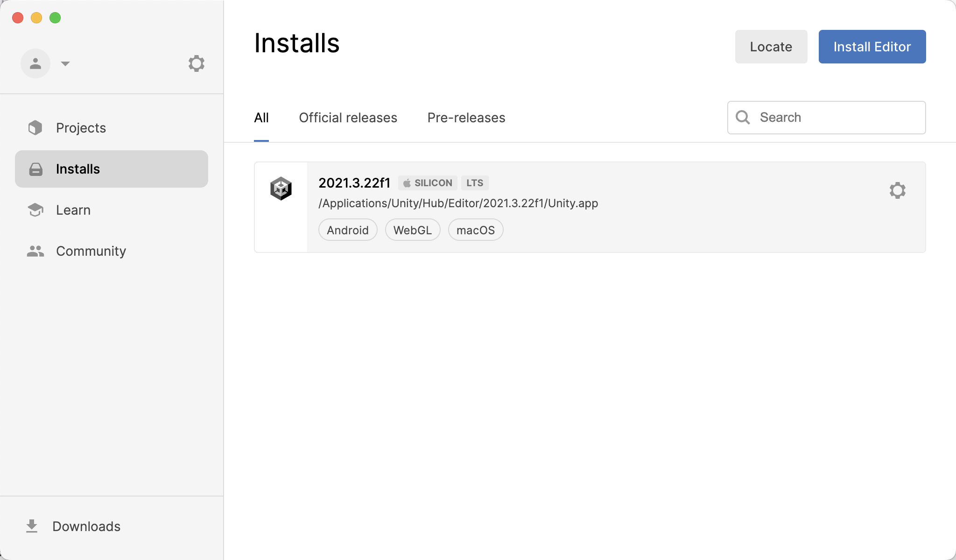Click the Locate button
The height and width of the screenshot is (560, 956).
[771, 47]
